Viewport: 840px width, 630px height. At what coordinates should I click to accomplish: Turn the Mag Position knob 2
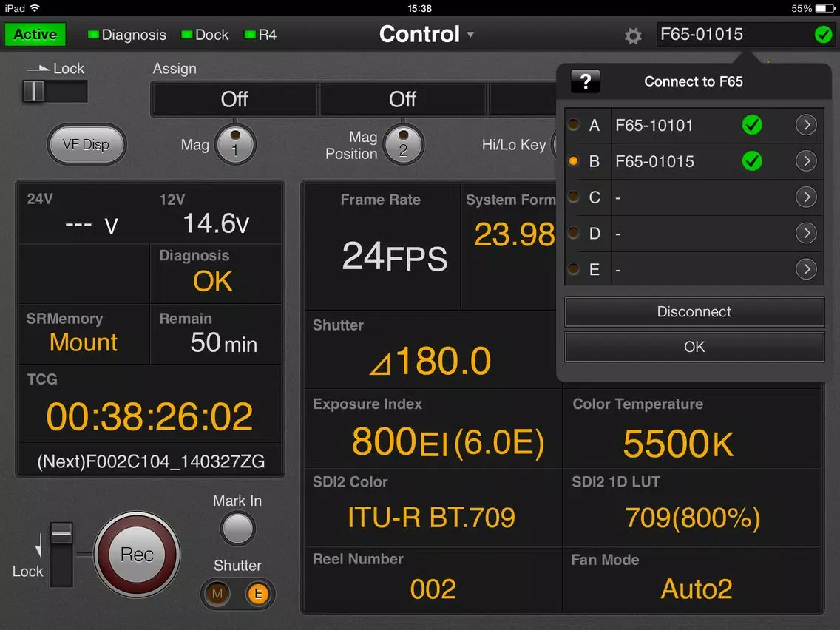pyautogui.click(x=404, y=144)
